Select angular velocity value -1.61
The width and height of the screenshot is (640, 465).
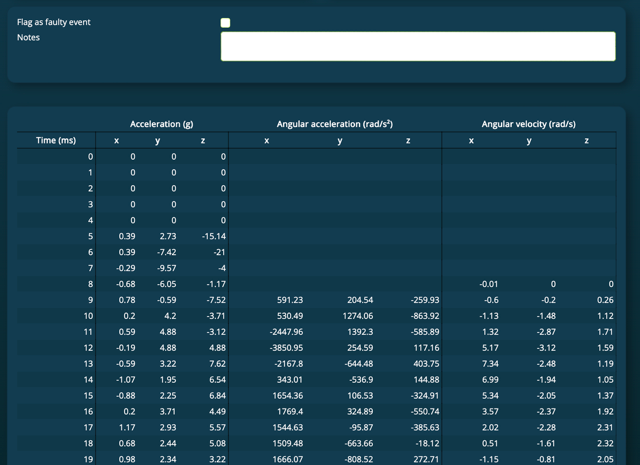coord(546,443)
